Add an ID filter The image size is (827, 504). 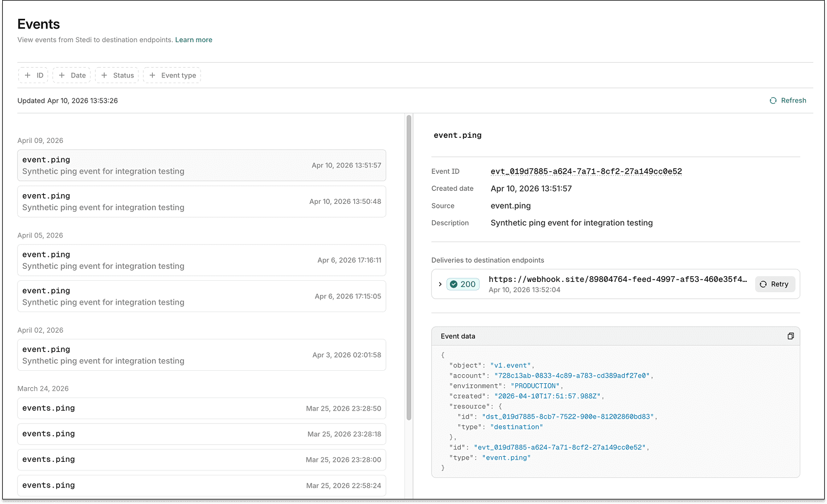(x=33, y=75)
